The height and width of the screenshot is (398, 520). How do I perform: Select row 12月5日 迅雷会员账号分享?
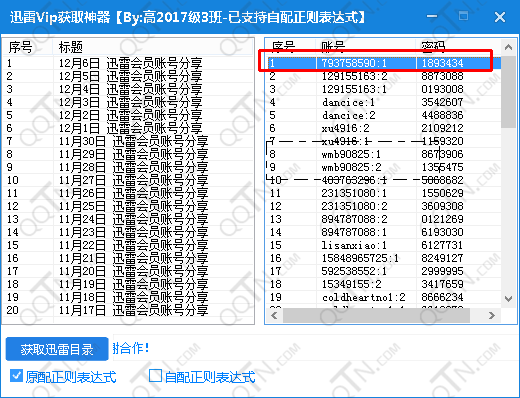pyautogui.click(x=128, y=76)
